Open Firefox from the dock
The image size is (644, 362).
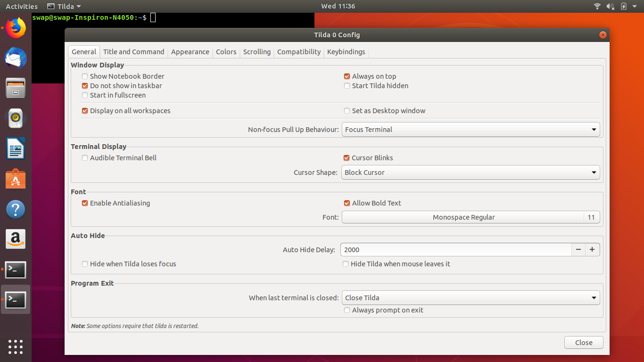(16, 28)
